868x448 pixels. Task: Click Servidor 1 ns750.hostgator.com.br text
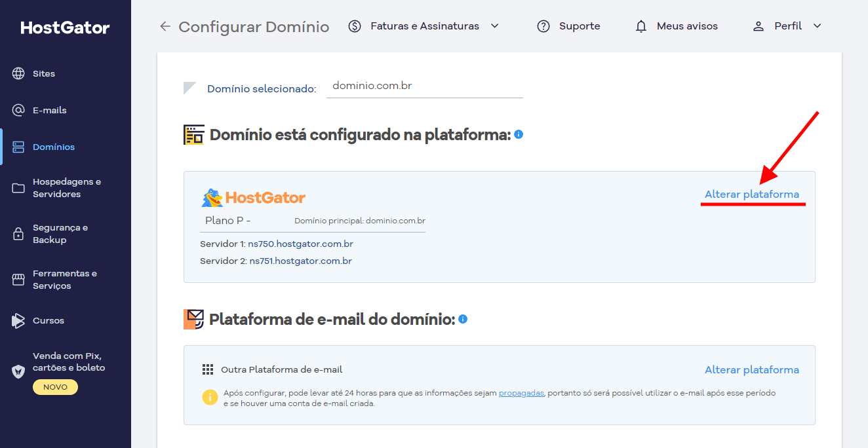point(277,244)
